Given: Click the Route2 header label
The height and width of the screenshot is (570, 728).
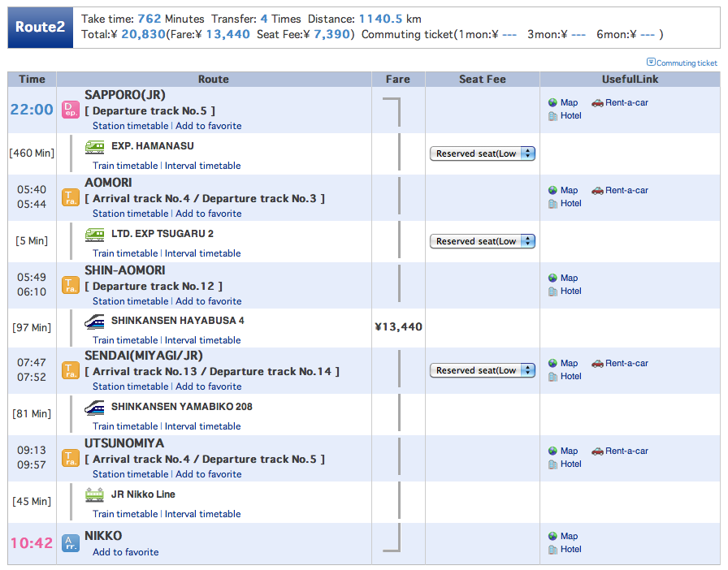Looking at the screenshot, I should point(41,27).
